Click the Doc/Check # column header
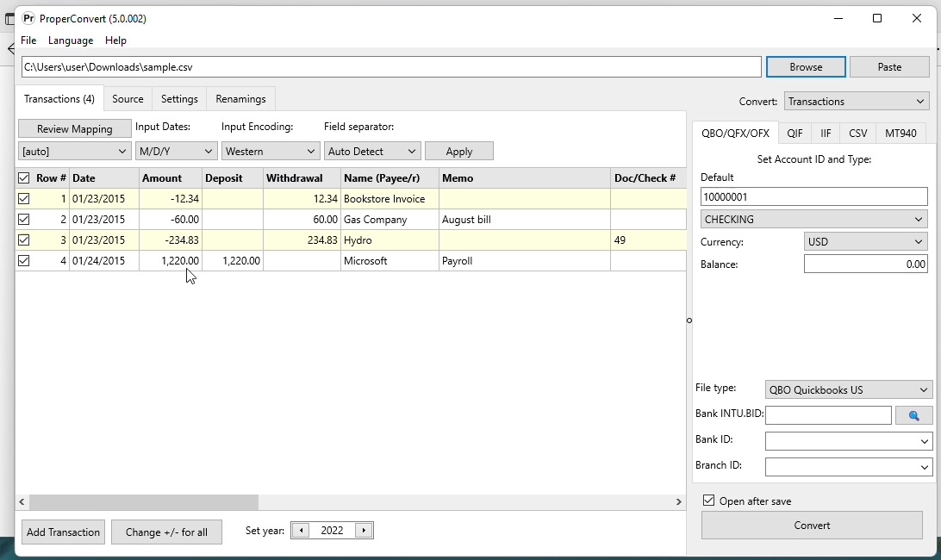 [x=648, y=178]
